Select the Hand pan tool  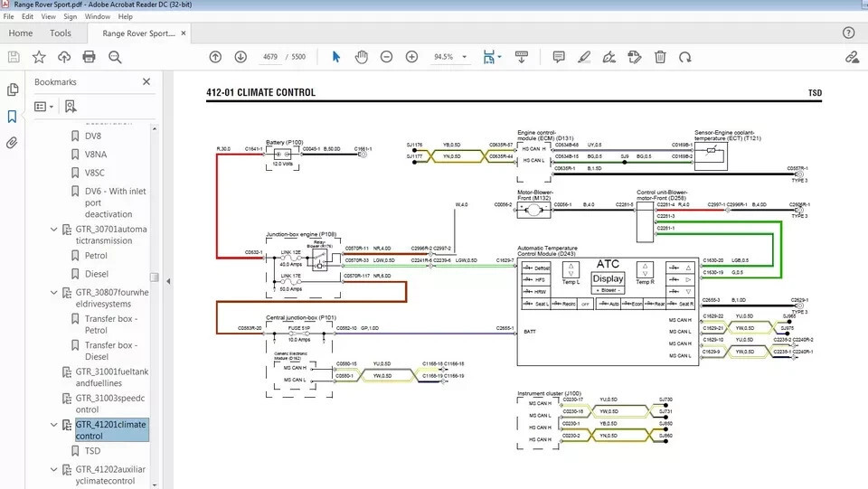[361, 57]
